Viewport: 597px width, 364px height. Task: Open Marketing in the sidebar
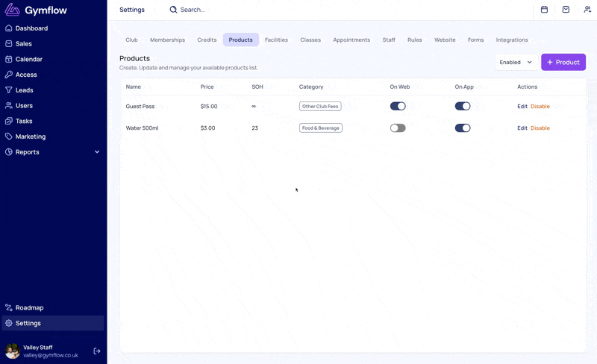tap(30, 136)
